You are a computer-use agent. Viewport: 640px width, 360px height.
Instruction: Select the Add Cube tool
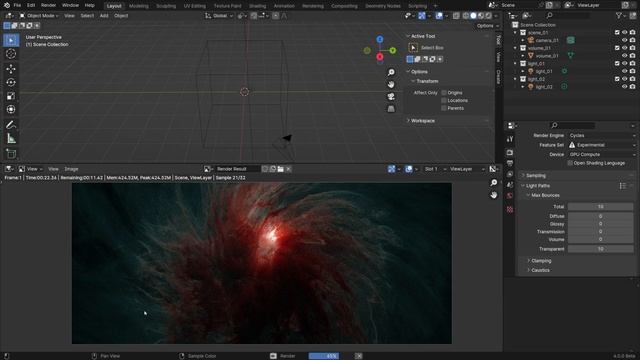tap(11, 153)
